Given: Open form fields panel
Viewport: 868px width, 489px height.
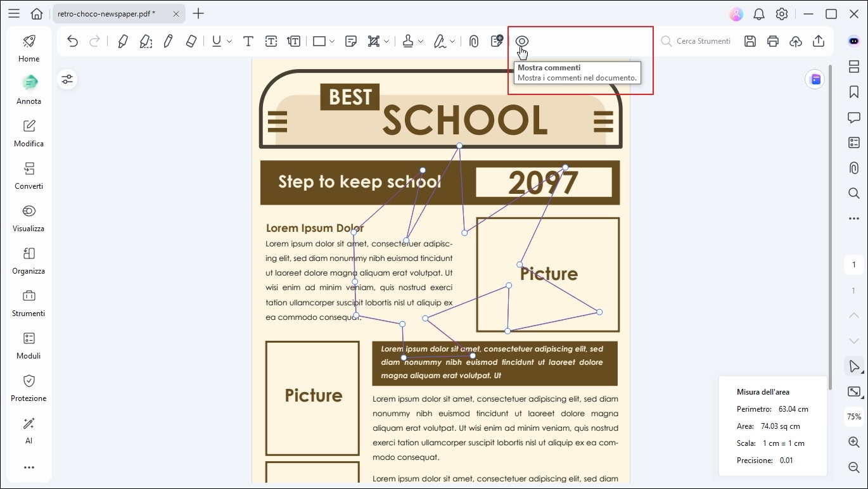Looking at the screenshot, I should tap(854, 143).
